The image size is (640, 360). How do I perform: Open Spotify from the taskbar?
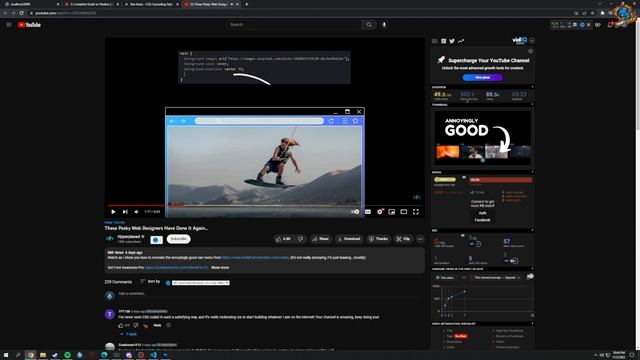pyautogui.click(x=67, y=355)
